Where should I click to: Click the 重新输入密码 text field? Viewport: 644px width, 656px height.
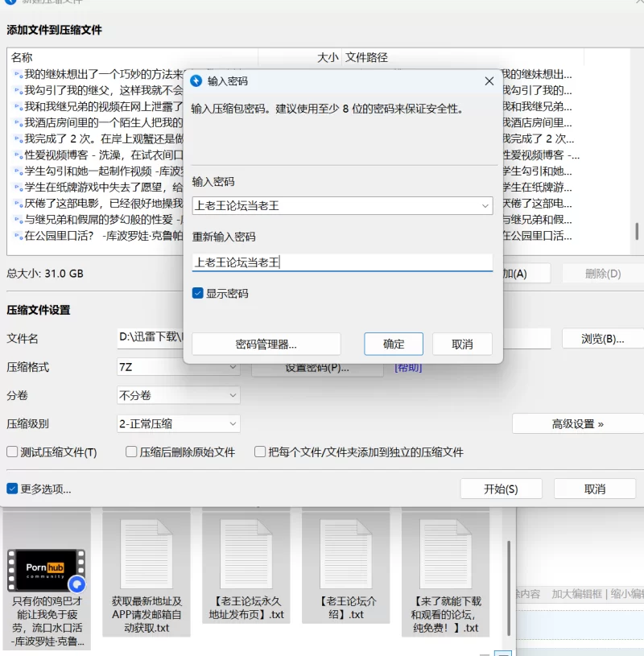coord(342,262)
